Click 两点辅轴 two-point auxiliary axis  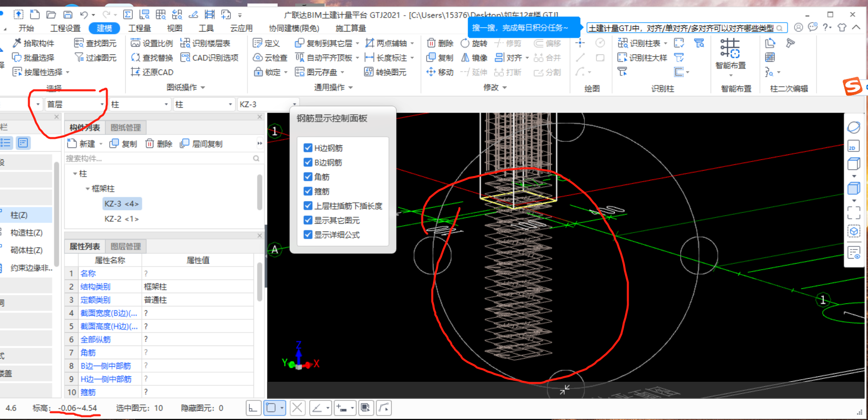(x=386, y=43)
